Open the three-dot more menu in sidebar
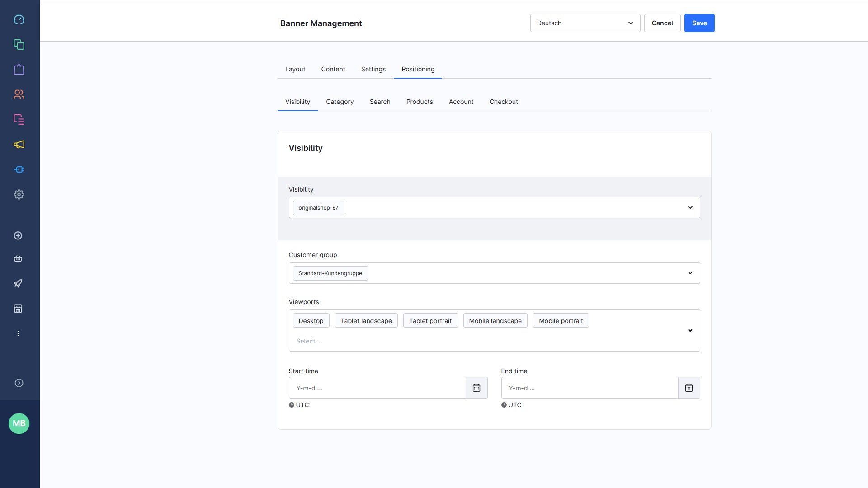868x488 pixels. tap(18, 333)
